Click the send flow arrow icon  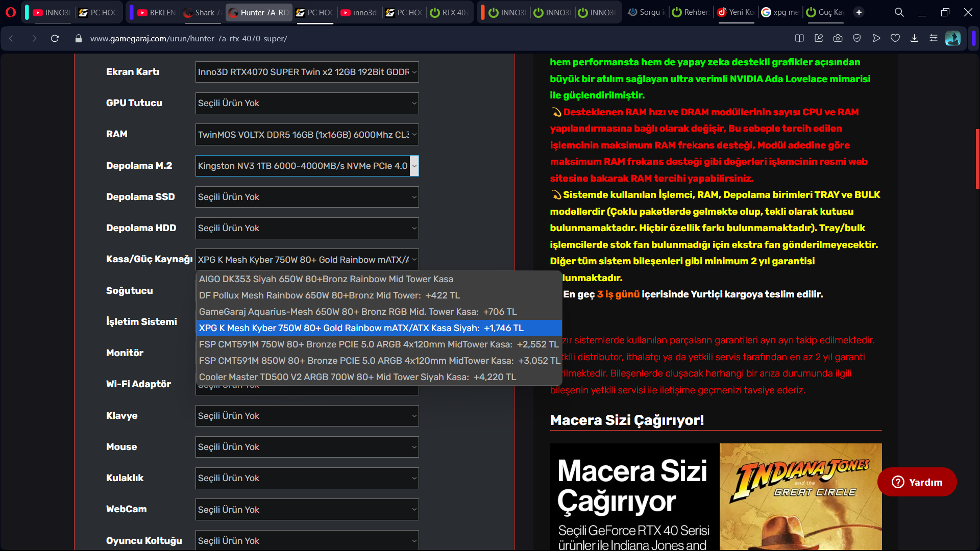(876, 38)
